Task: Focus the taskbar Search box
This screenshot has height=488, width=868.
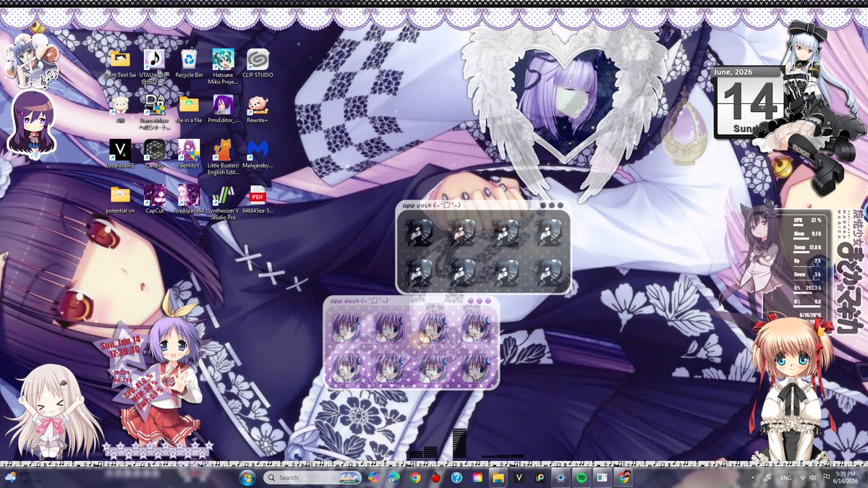Action: click(x=312, y=478)
